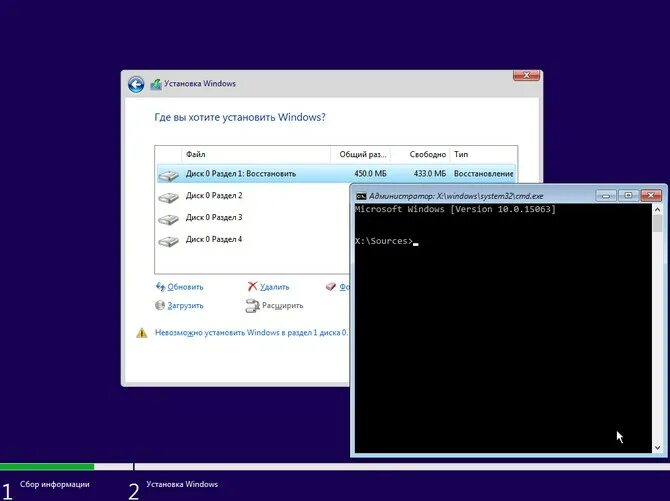Click the eraser format icon
670x501 pixels.
(x=331, y=286)
